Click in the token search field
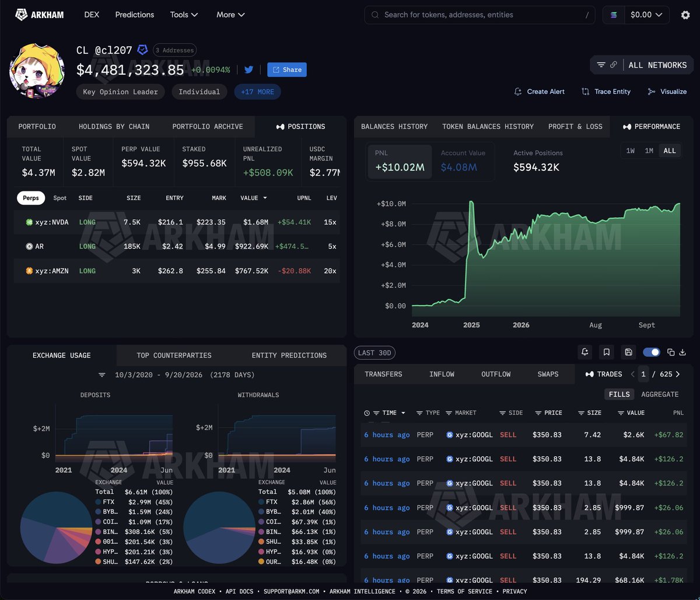 coord(480,15)
